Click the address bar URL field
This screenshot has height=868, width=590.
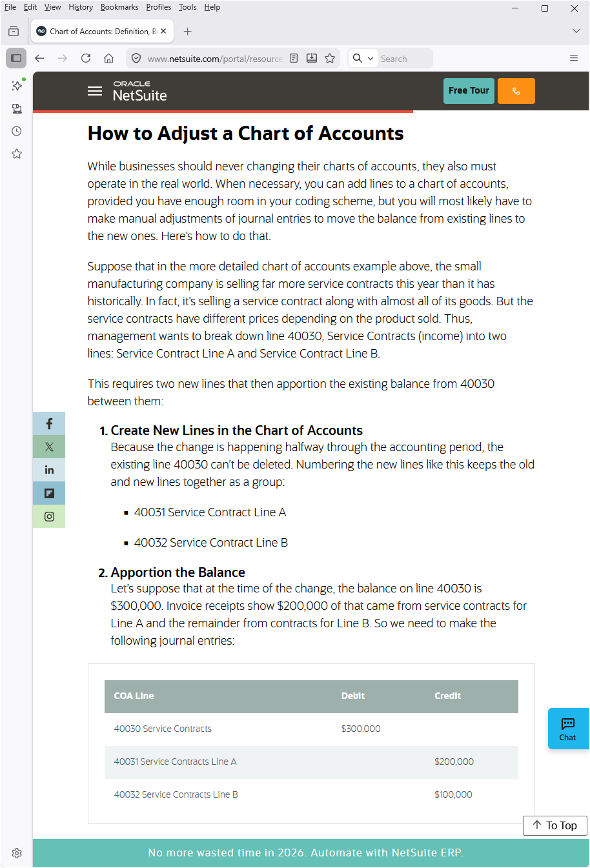coord(215,58)
